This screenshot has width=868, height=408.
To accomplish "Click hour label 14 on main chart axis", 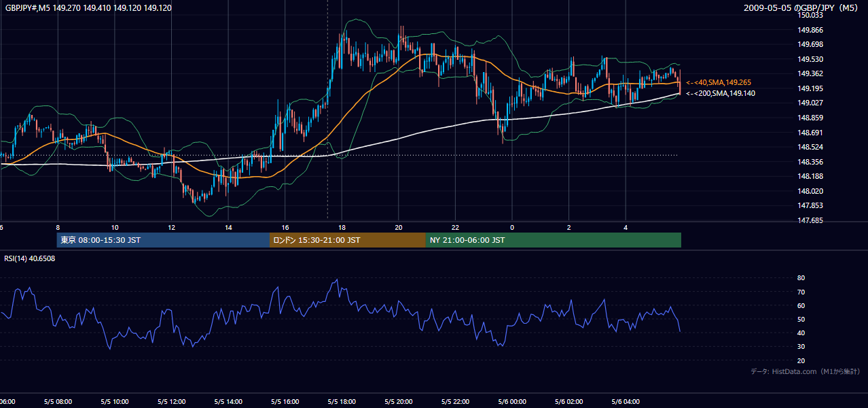I will [228, 228].
